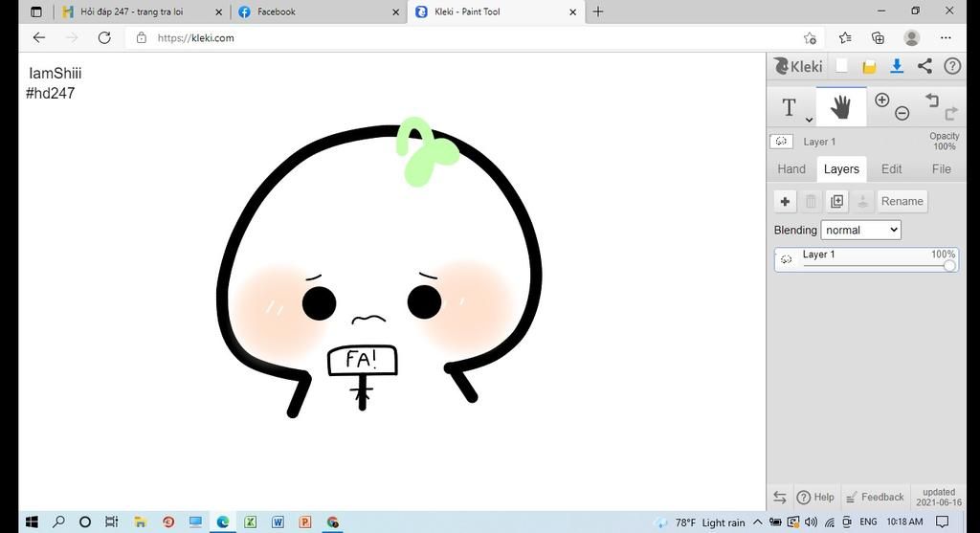Toggle the left/right panel swap arrows
This screenshot has width=980, height=533.
[780, 498]
